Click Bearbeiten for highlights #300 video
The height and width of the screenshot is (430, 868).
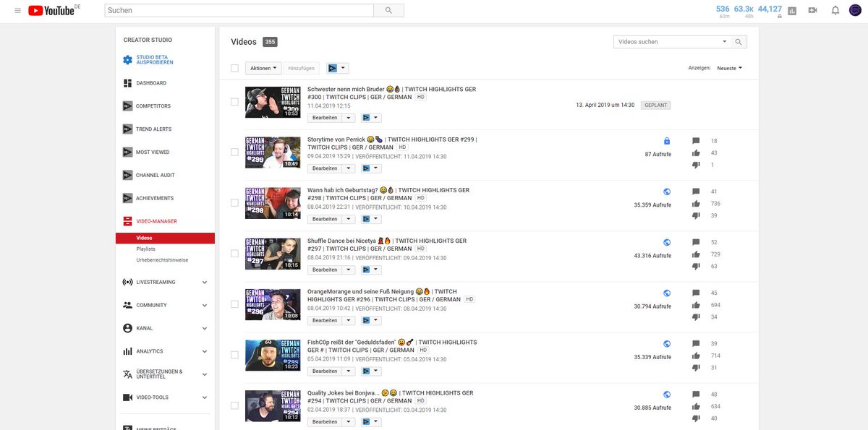click(325, 118)
